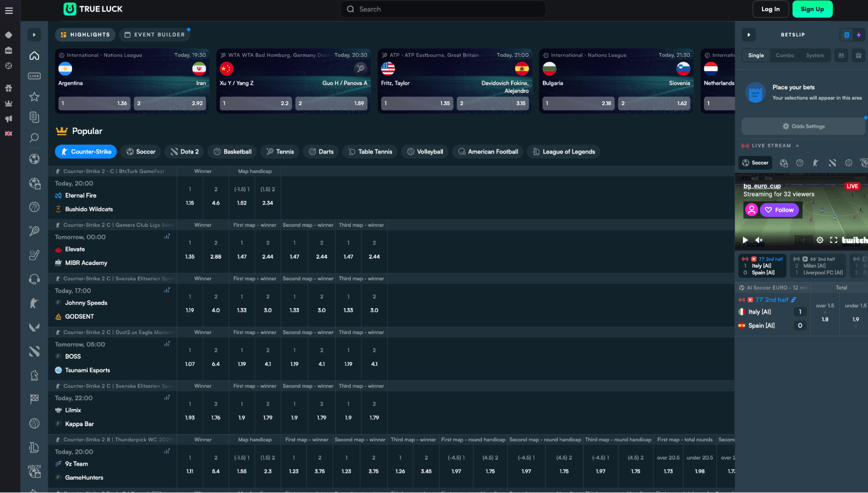Switch betslip to the Combo tab
The height and width of the screenshot is (493, 868).
point(785,56)
